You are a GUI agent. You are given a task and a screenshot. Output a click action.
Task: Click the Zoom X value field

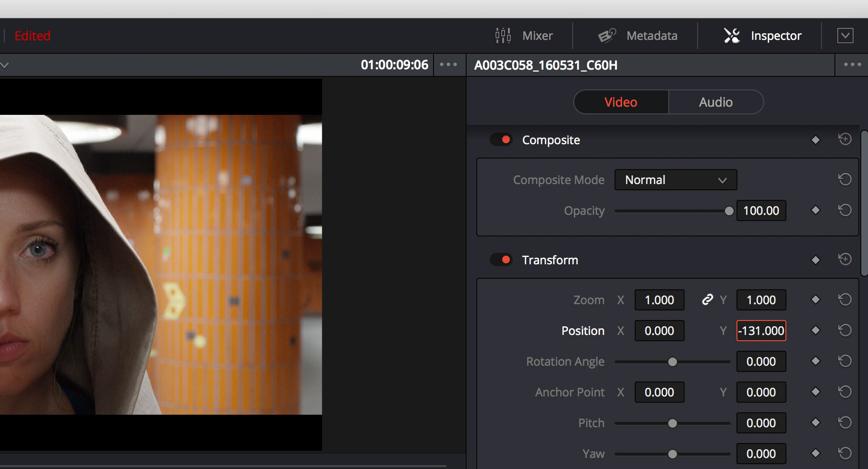tap(659, 300)
